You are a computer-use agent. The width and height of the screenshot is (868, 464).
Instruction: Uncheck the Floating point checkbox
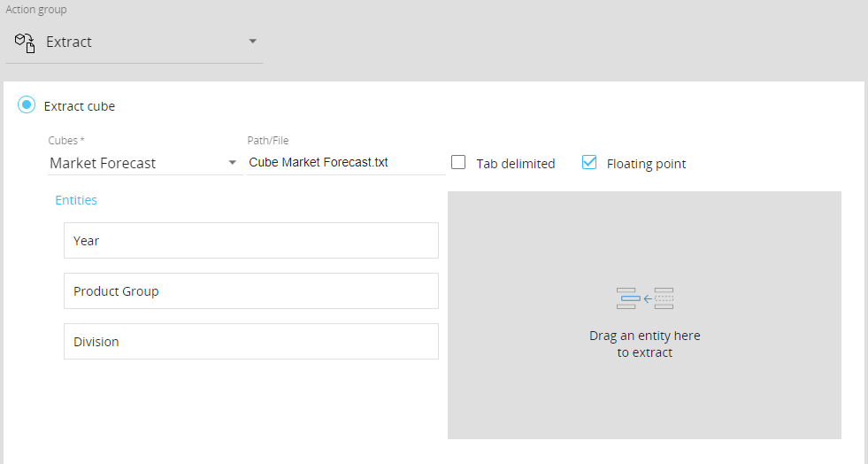[x=589, y=162]
